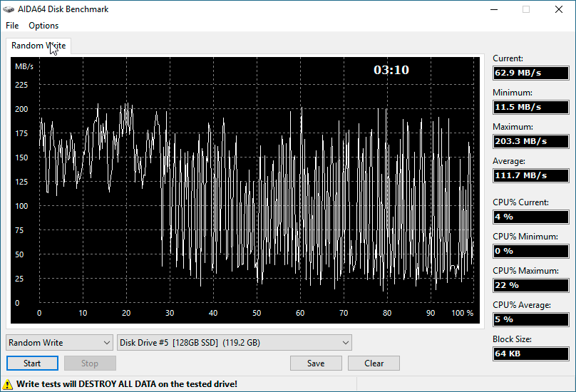This screenshot has width=576, height=392.
Task: Click the yellow warning triangle icon
Action: point(8,383)
